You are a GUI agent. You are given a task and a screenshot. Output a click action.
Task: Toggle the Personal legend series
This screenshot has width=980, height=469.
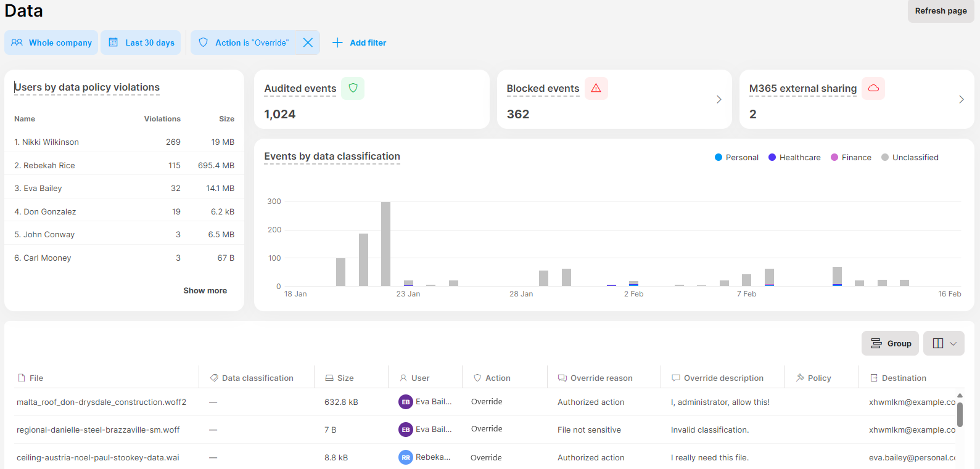tap(736, 158)
